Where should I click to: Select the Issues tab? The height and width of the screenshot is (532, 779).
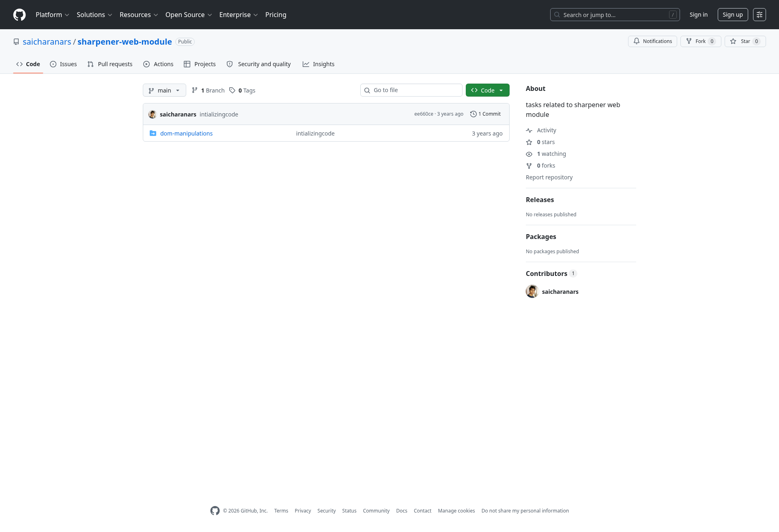[63, 64]
